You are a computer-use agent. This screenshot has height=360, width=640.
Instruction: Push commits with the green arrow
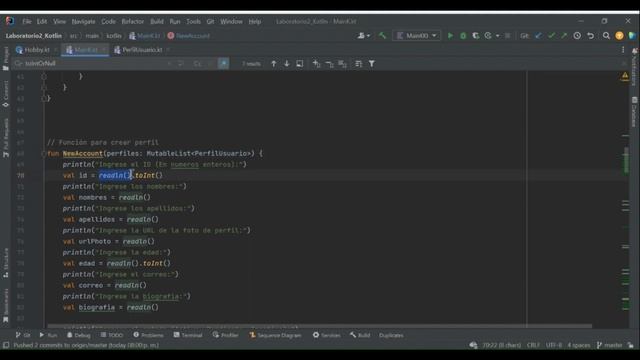pyautogui.click(x=564, y=36)
